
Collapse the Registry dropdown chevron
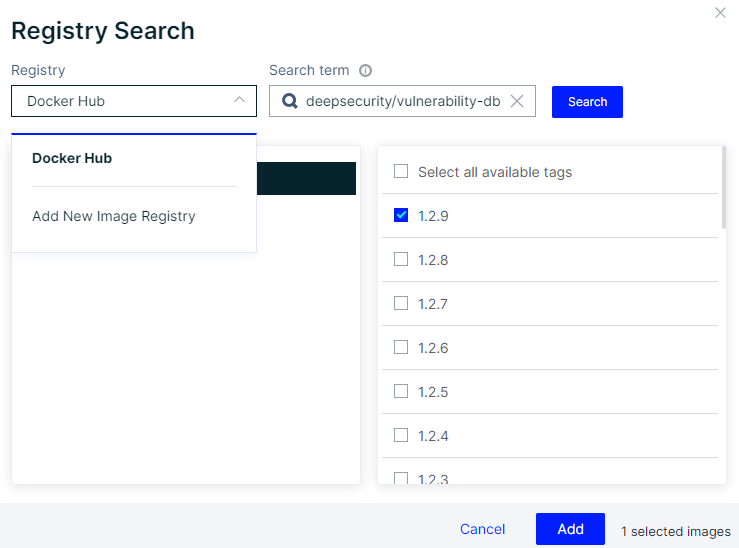239,100
